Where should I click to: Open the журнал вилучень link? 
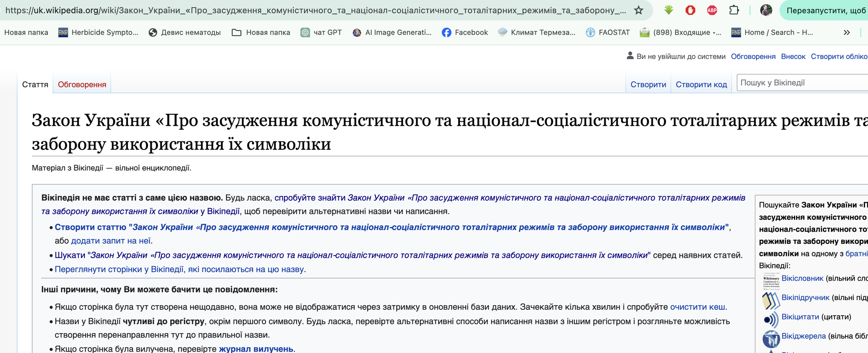point(256,349)
